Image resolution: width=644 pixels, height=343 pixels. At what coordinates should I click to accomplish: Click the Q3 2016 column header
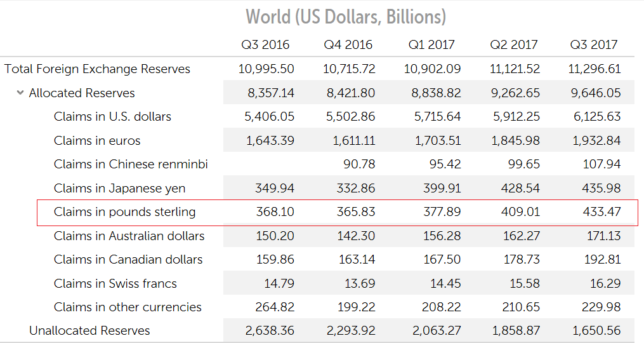click(x=265, y=45)
